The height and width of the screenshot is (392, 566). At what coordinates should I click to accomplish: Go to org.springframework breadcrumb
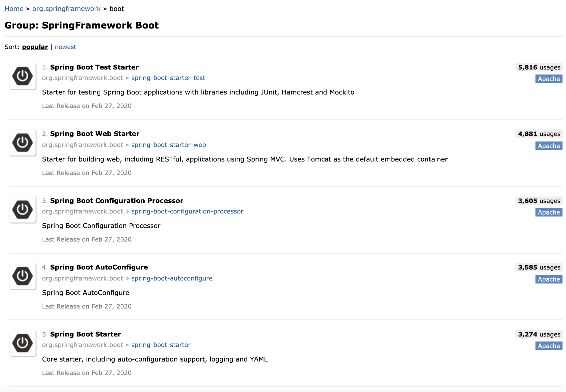coord(66,9)
